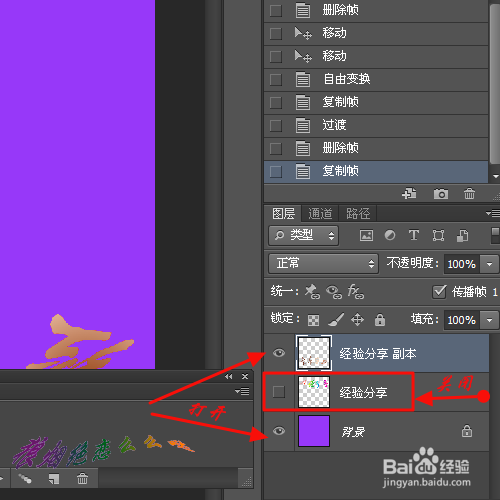Switch to the 路径 tab
This screenshot has width=500, height=500.
pos(358,213)
